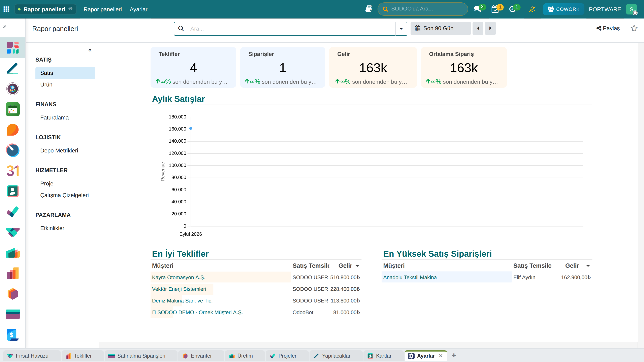This screenshot has width=644, height=362.
Task: Open the apps grid menu
Action: (6, 9)
